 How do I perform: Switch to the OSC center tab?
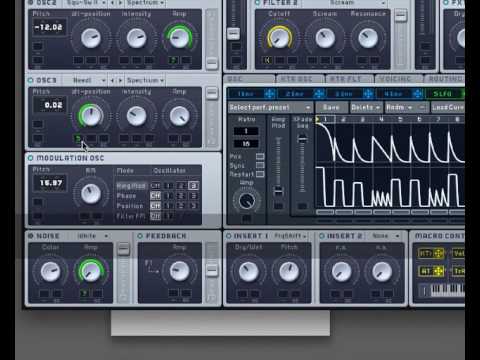[x=249, y=79]
